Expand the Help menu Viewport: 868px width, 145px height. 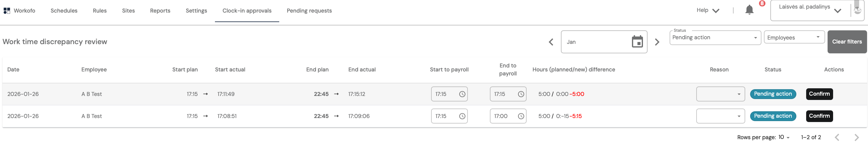point(708,10)
